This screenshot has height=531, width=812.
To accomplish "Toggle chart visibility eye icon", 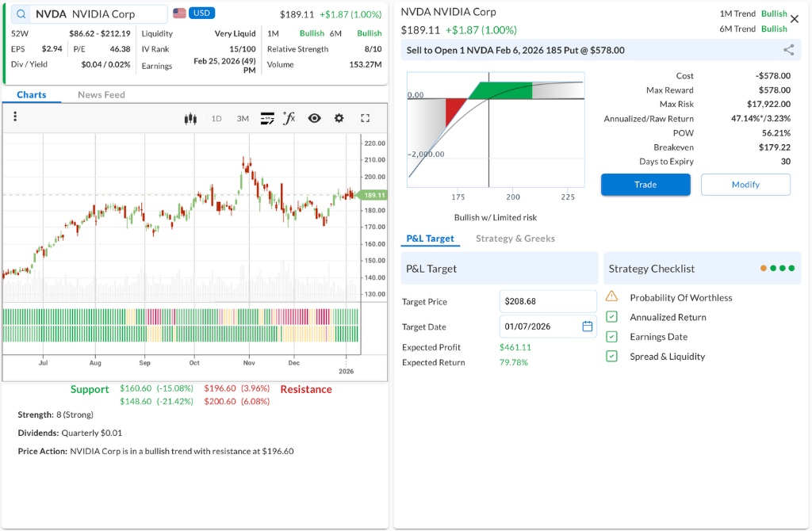I will pyautogui.click(x=315, y=118).
